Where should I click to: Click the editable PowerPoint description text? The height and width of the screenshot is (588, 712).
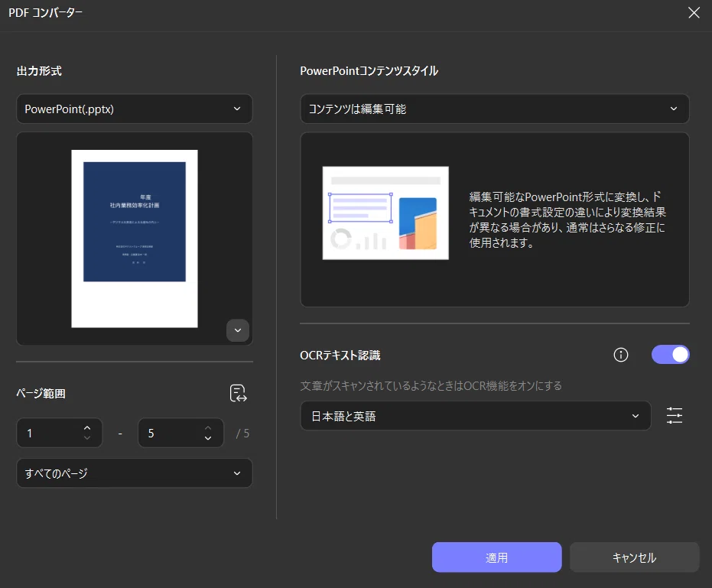(567, 219)
